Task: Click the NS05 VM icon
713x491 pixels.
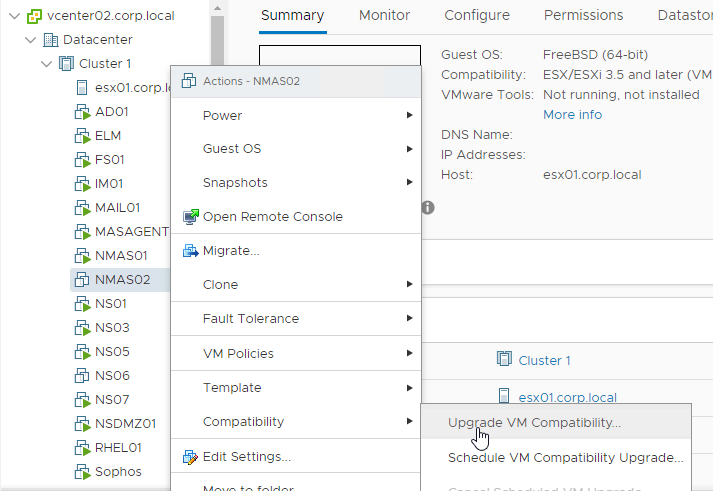Action: [x=82, y=352]
